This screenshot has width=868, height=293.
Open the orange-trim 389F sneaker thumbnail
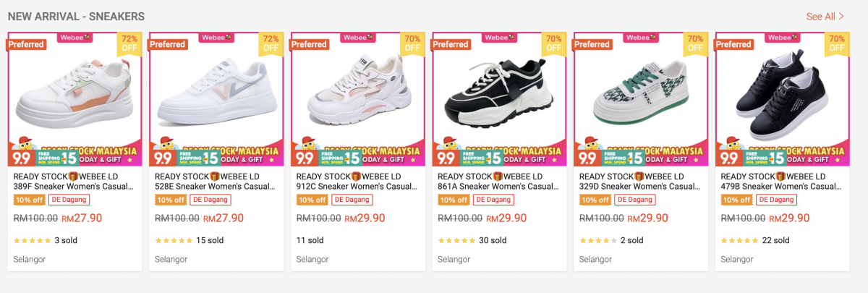pos(75,94)
